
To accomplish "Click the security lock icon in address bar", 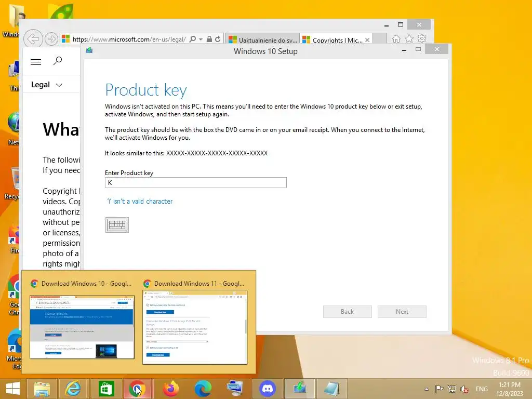I will point(209,39).
